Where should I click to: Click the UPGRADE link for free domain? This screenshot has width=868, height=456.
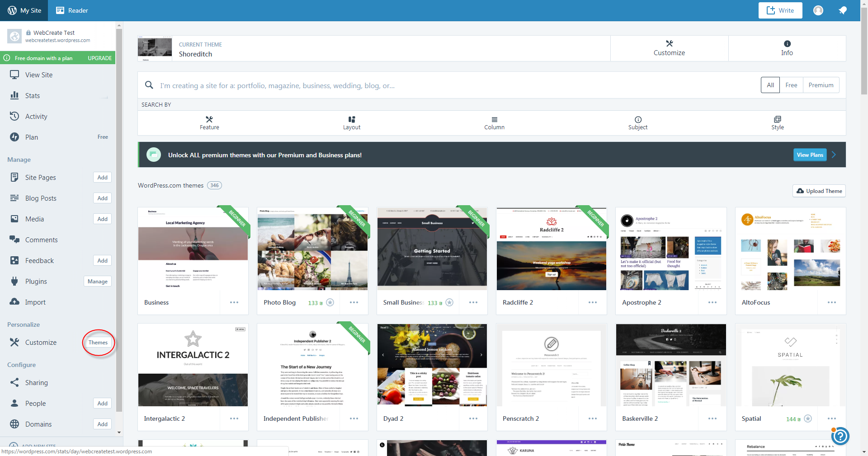coord(99,58)
